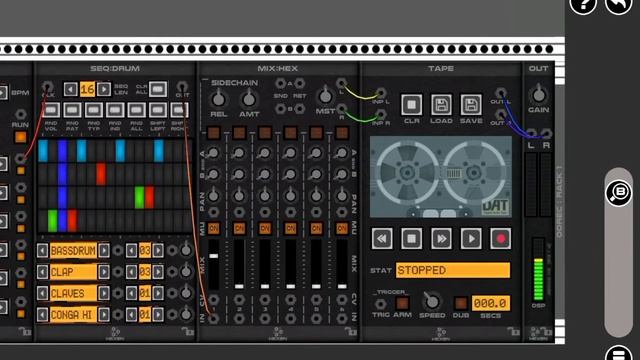Image resolution: width=640 pixels, height=360 pixels.
Task: Toggle the sidechain button on mixer channel 1
Action: point(213,133)
